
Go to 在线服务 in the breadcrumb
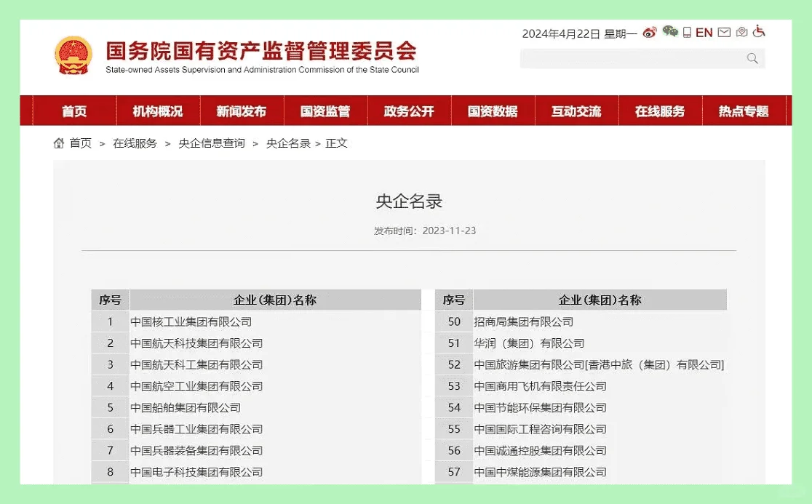tap(135, 143)
